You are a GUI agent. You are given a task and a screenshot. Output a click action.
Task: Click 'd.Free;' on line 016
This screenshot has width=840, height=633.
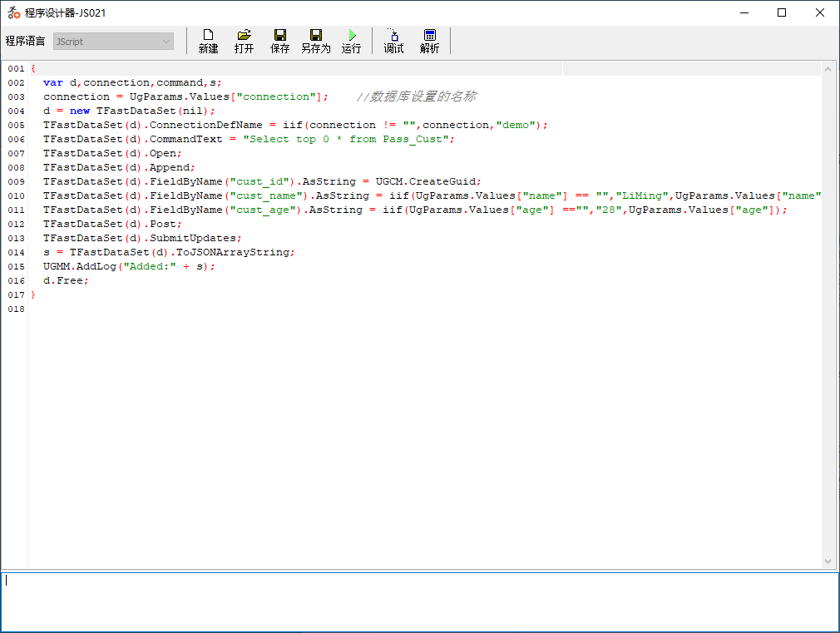pos(66,281)
